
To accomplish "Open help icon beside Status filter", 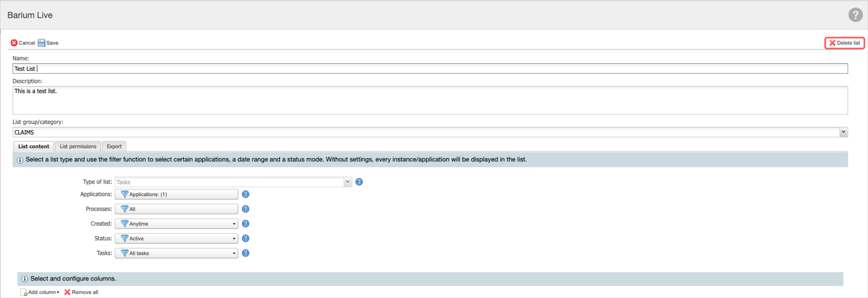I will (245, 238).
